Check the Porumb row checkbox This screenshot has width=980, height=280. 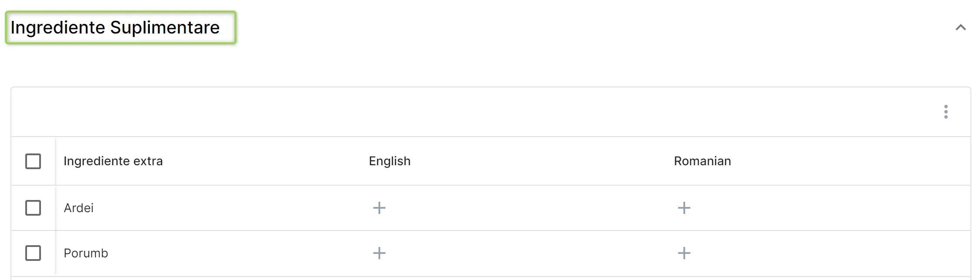[33, 253]
